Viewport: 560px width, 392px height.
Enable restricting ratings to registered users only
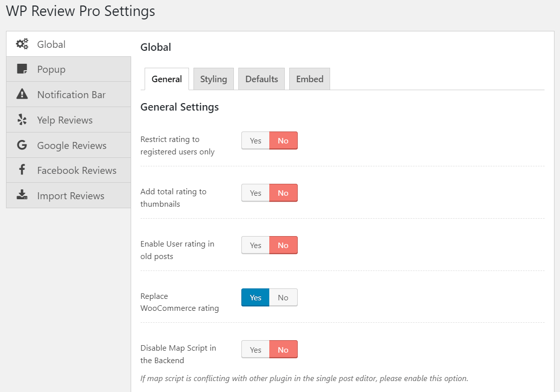(x=255, y=140)
